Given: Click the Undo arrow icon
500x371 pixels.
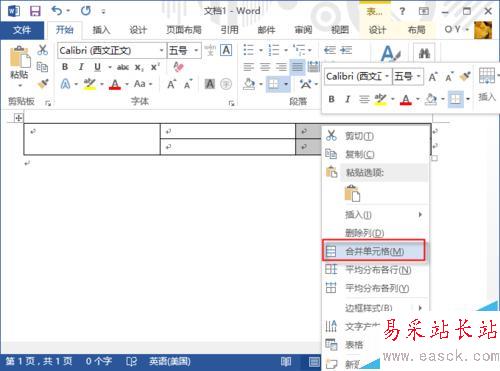Looking at the screenshot, I should click(x=57, y=11).
